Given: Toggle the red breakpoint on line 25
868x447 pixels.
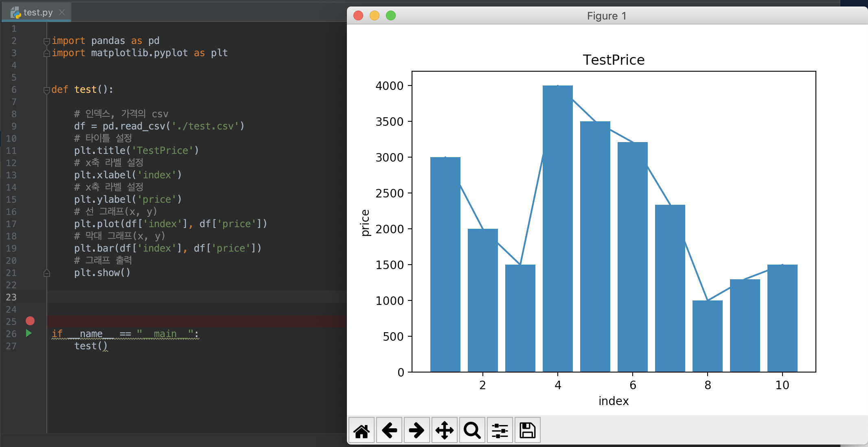Looking at the screenshot, I should point(30,321).
